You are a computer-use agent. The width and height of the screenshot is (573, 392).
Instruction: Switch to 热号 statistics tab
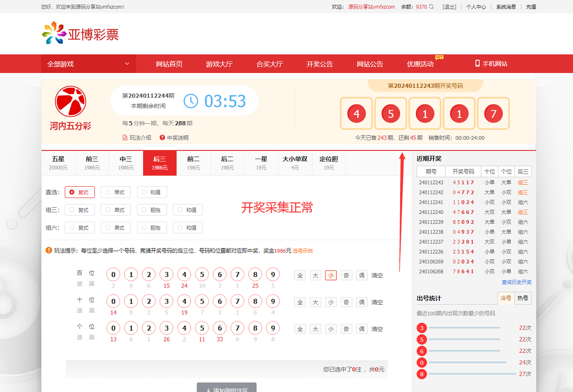[x=523, y=298]
